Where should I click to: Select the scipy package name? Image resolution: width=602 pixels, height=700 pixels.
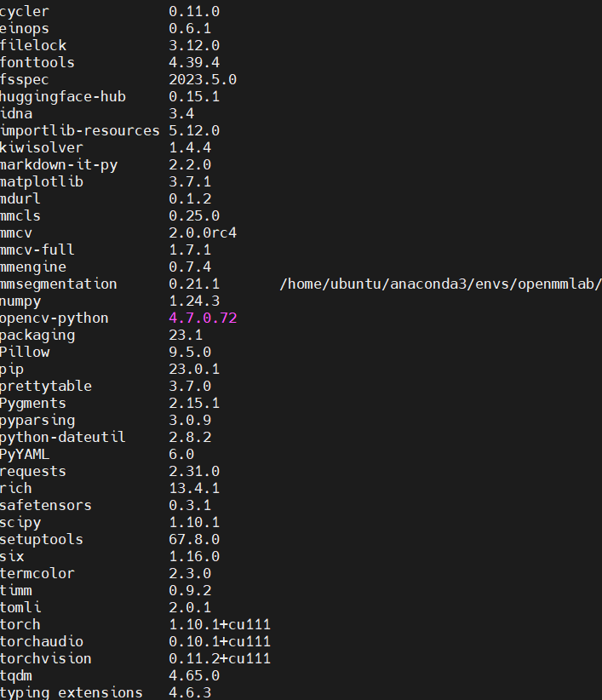click(x=20, y=523)
